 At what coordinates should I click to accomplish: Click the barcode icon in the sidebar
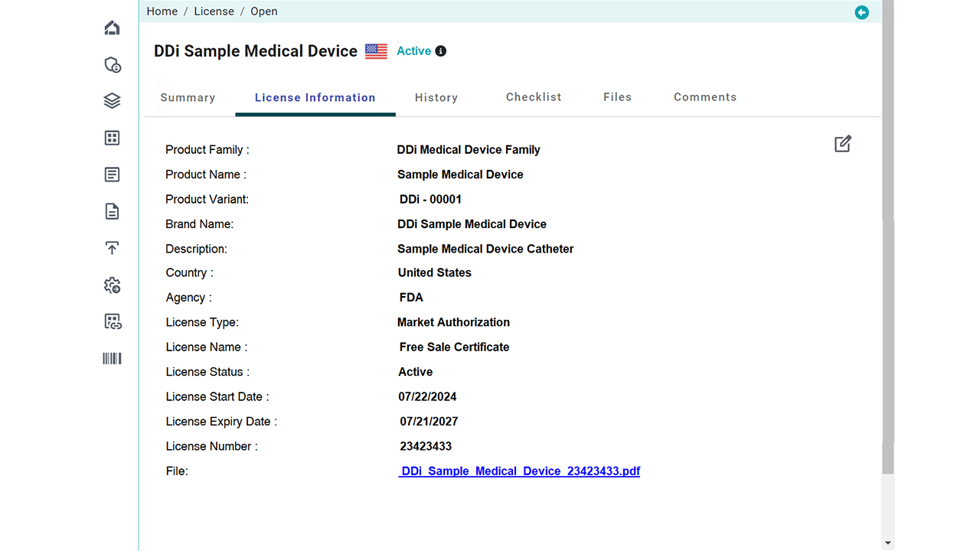point(112,358)
